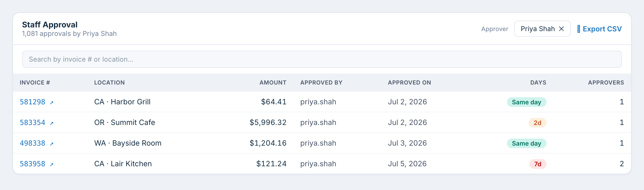Click the Export CSV file icon
The width and height of the screenshot is (644, 190).
[579, 29]
